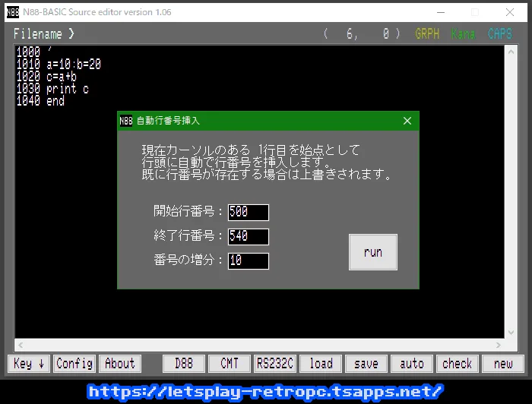Open the Config button

(74, 364)
